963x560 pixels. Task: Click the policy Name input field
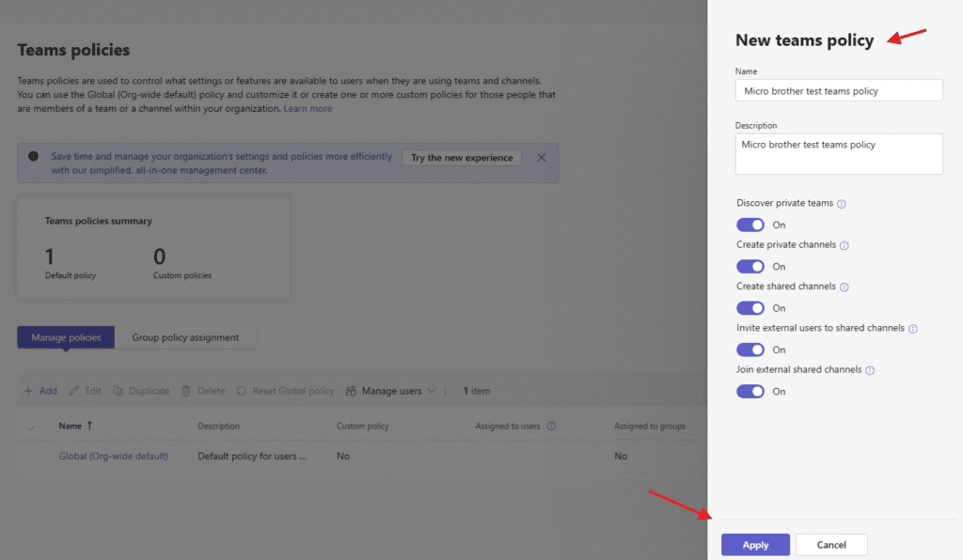point(838,90)
